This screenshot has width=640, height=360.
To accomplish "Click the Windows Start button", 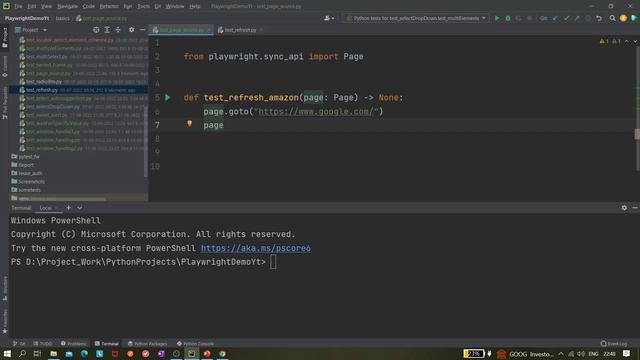I will (x=7, y=353).
